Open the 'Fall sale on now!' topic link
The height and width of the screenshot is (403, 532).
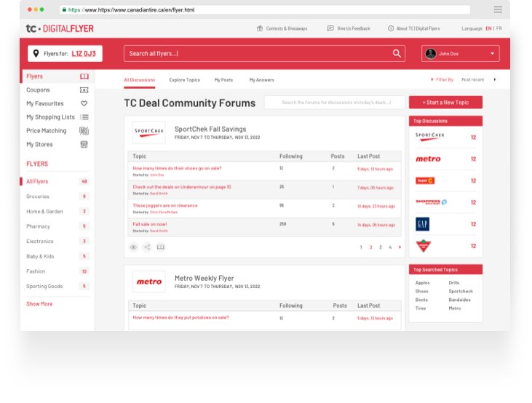150,224
